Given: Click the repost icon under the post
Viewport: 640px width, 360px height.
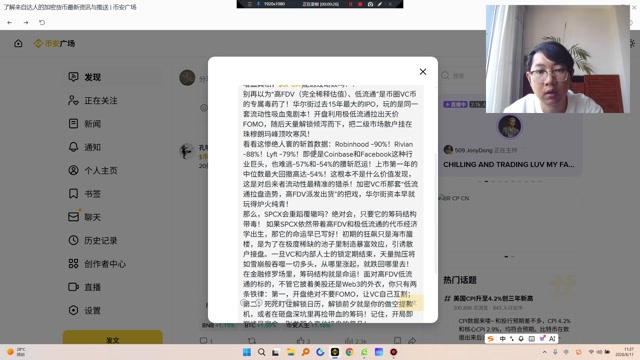Looking at the screenshot, I should point(252,340).
